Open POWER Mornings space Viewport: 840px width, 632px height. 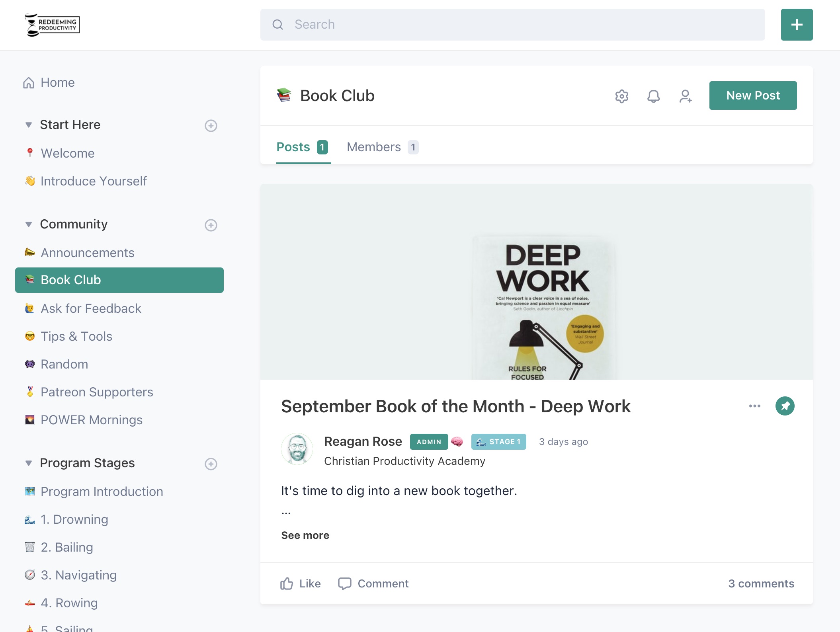point(92,420)
